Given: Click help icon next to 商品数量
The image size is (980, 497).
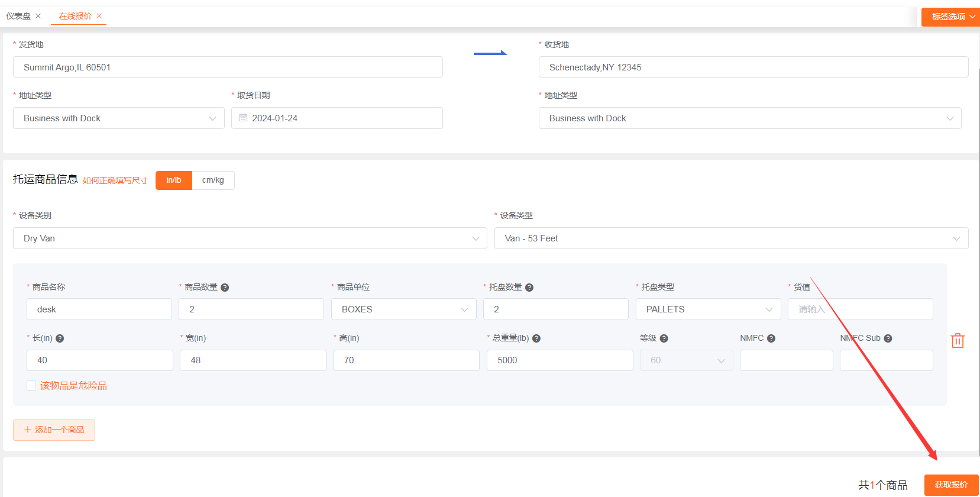Looking at the screenshot, I should pyautogui.click(x=225, y=288).
